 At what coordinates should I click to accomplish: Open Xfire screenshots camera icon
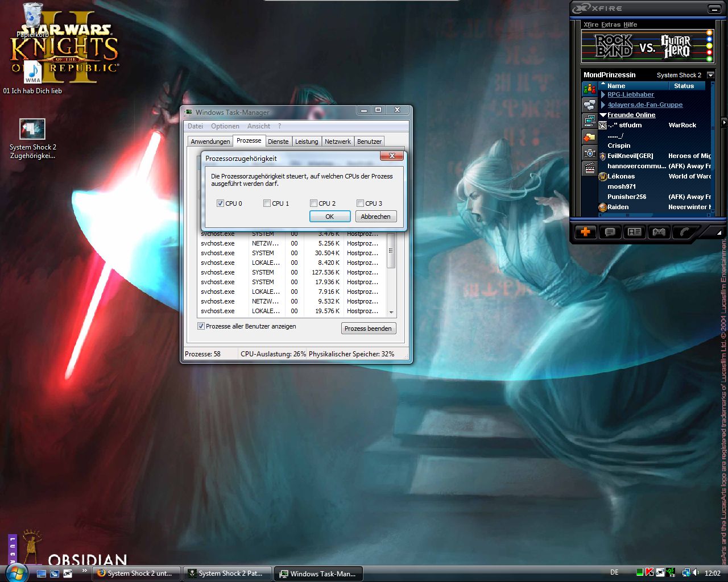click(x=589, y=153)
